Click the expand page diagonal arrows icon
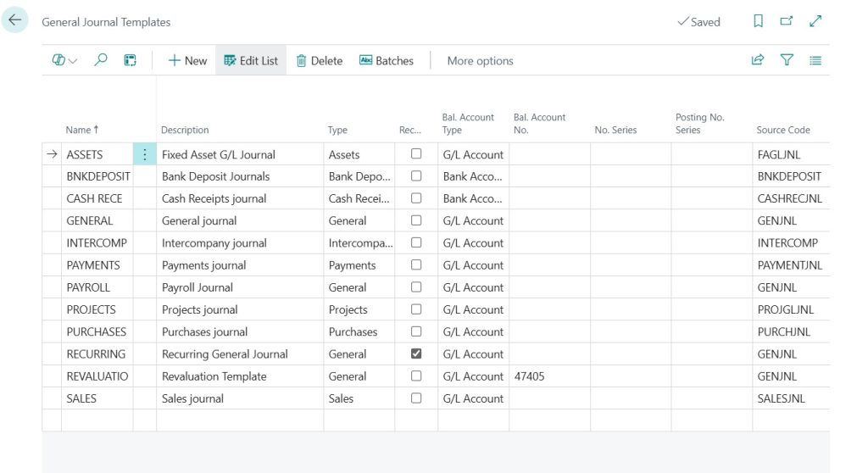 pyautogui.click(x=815, y=21)
